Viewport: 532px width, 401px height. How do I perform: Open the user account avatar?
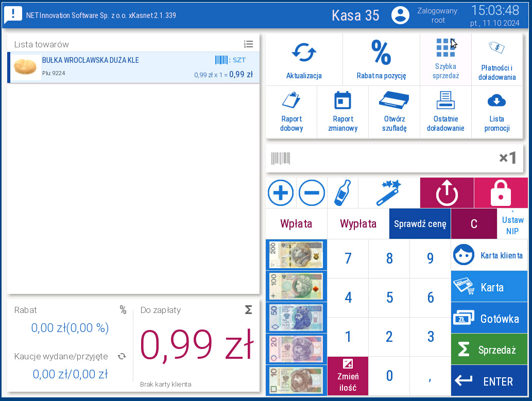point(400,15)
